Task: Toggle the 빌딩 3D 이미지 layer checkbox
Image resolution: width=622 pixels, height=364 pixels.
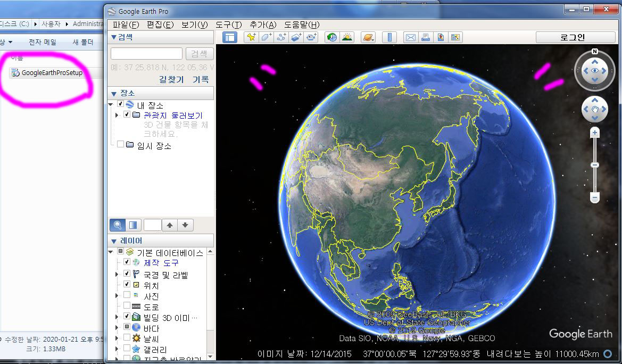Action: coord(127,316)
